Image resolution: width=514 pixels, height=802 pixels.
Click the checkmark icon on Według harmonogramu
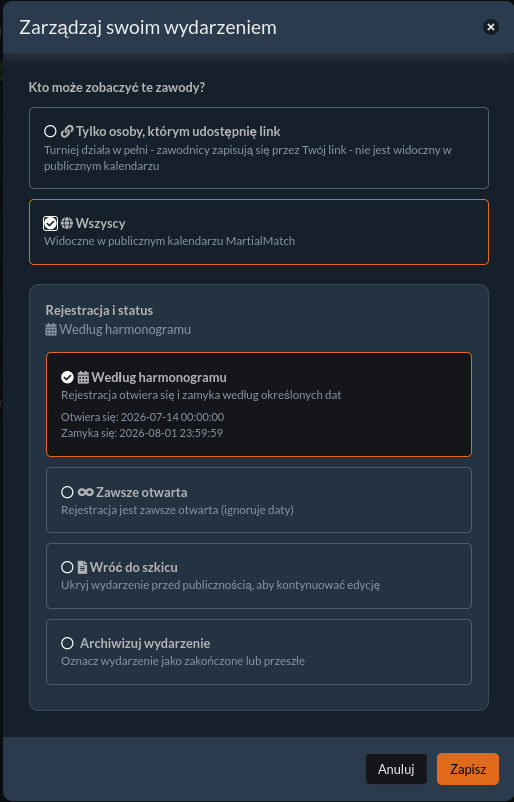(x=67, y=377)
